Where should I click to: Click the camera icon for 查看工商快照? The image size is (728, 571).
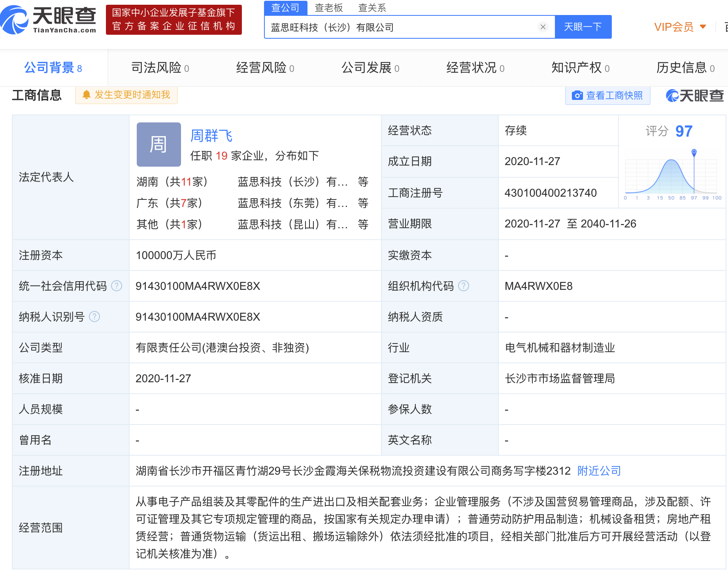[577, 96]
